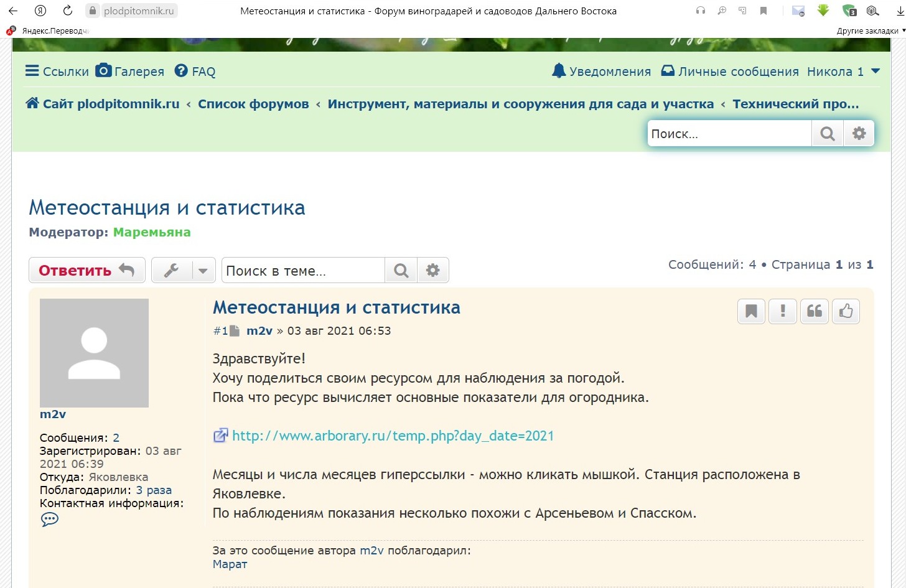The image size is (906, 588).
Task: Click the m2v user avatar
Action: pos(94,353)
